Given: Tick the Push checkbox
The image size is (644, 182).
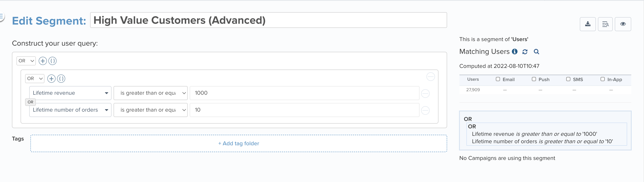Looking at the screenshot, I should [534, 79].
